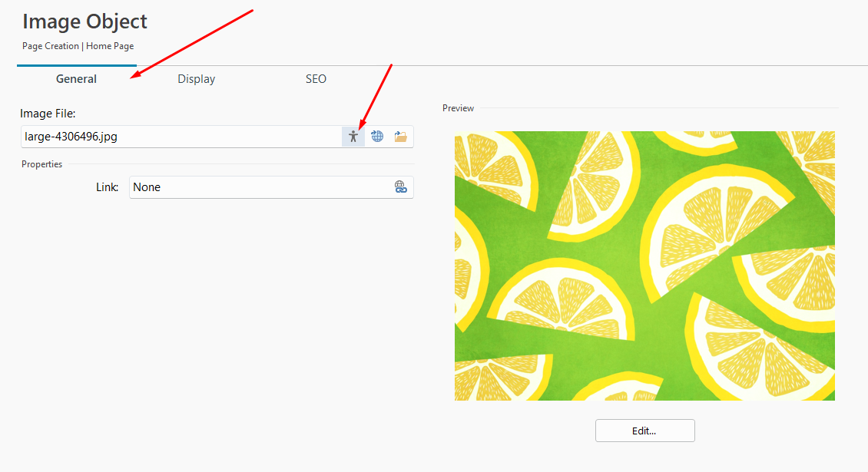The image size is (868, 472).
Task: Switch to the General tab
Action: (76, 78)
